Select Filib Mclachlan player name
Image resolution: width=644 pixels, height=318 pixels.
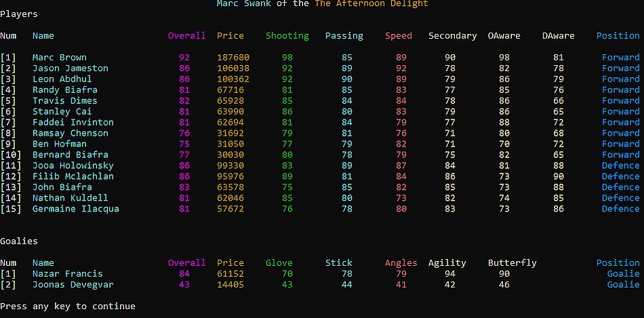click(73, 176)
